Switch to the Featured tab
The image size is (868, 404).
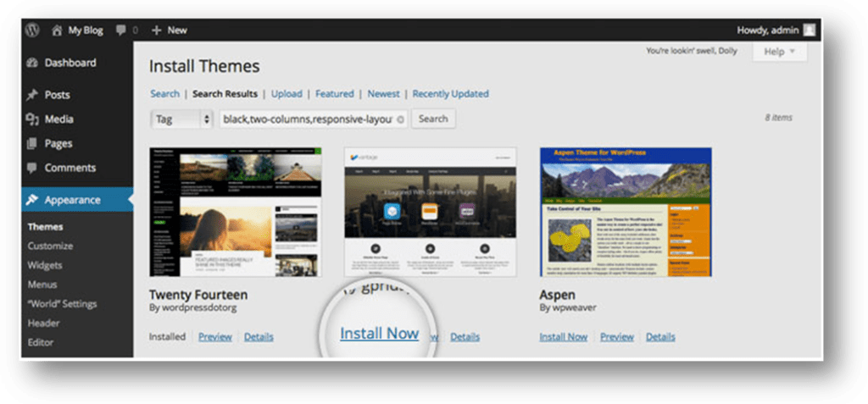[334, 93]
